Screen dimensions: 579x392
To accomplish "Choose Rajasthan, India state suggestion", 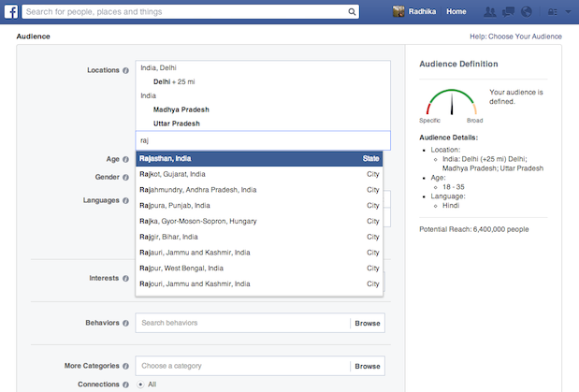I will [259, 158].
